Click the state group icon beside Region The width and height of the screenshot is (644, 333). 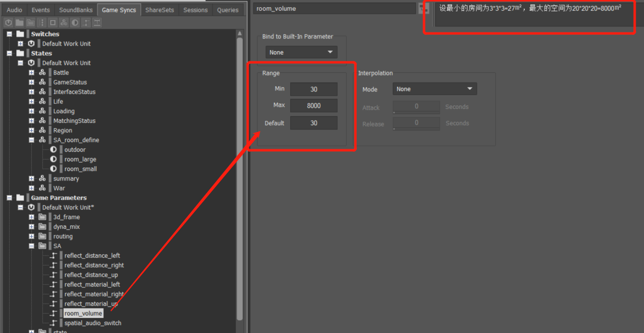point(42,130)
